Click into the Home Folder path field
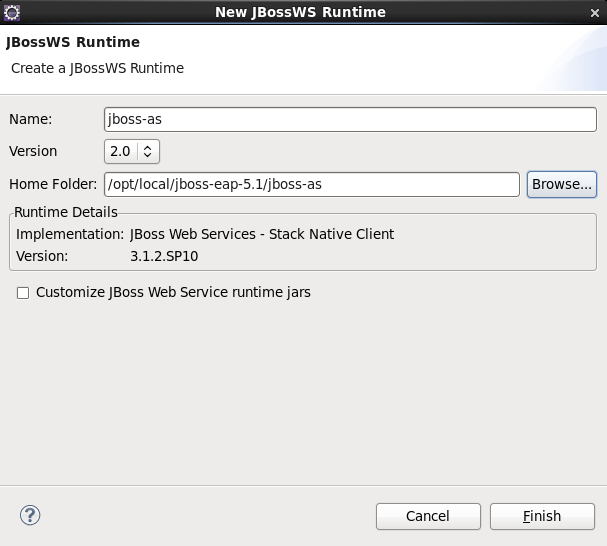 point(310,184)
